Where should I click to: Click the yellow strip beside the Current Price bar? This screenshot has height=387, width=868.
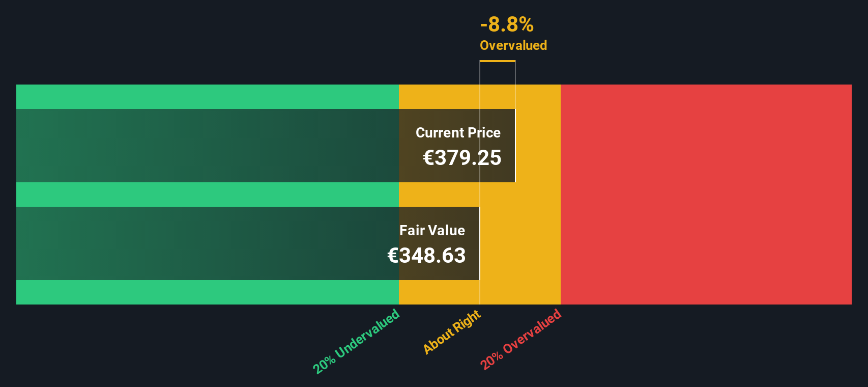click(538, 146)
